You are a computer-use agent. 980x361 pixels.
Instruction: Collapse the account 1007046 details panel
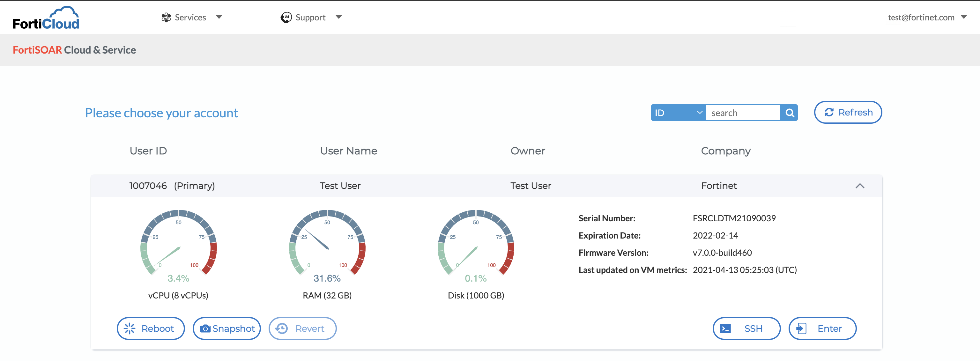click(x=861, y=186)
